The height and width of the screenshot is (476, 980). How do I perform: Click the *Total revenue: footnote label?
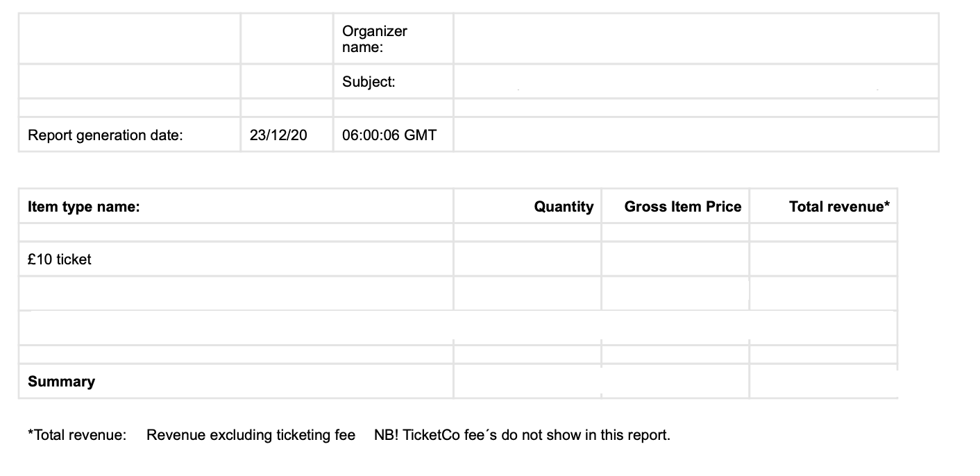tap(77, 435)
